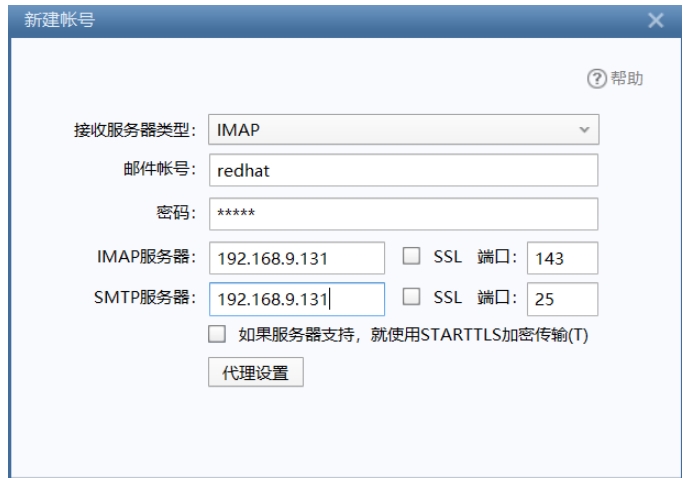The width and height of the screenshot is (688, 478).
Task: Enable SSL checkbox for SMTP server
Action: [409, 298]
